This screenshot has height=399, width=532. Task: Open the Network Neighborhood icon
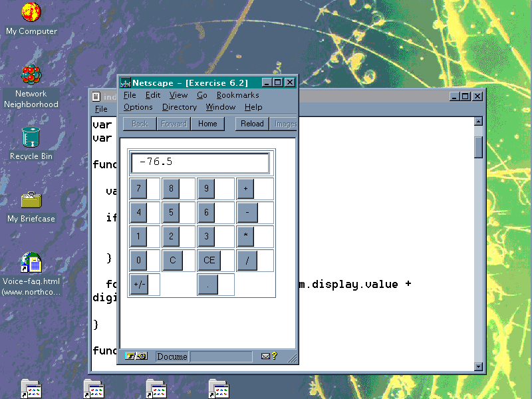coord(31,75)
